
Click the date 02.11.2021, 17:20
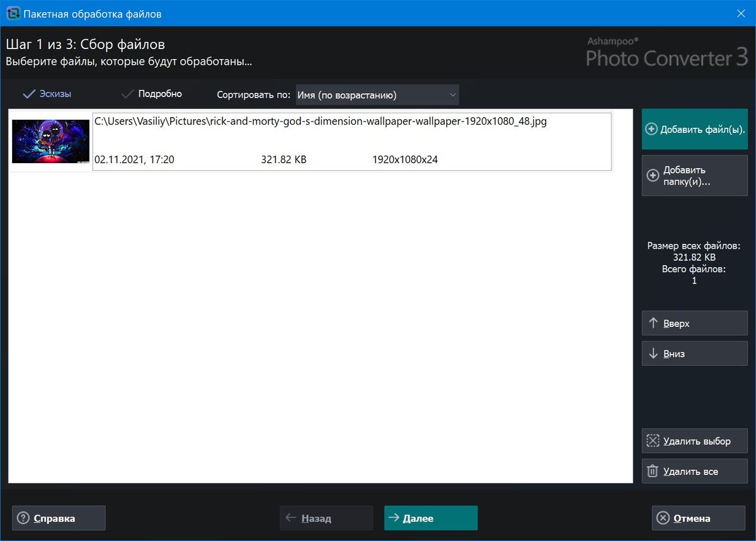pos(134,160)
